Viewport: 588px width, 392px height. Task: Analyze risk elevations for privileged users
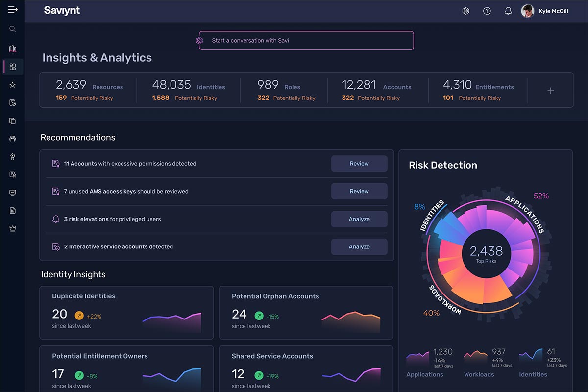click(359, 219)
